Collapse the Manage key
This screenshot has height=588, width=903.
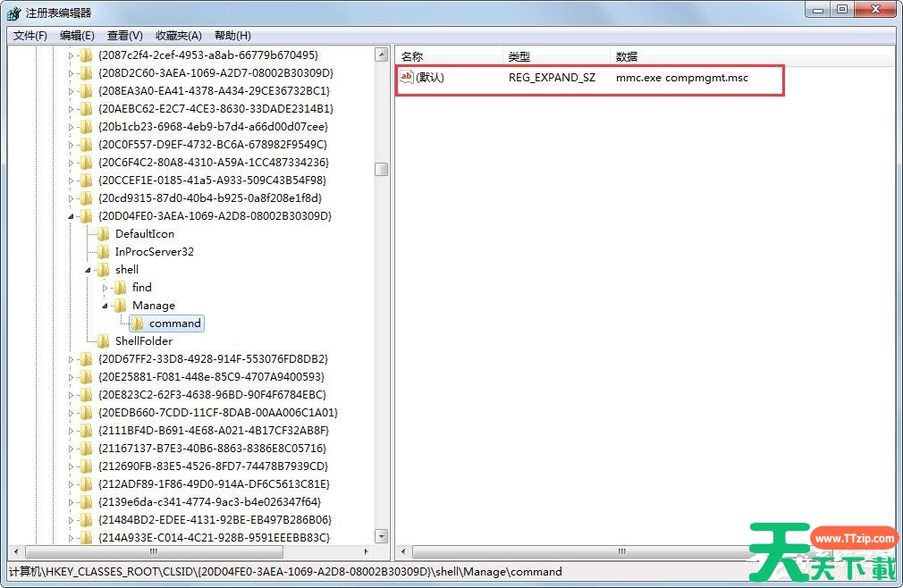[105, 307]
